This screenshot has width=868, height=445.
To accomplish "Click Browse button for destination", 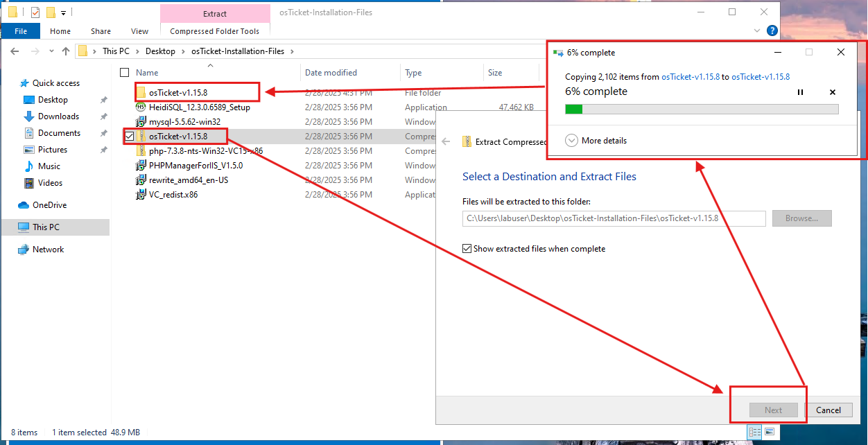I will pyautogui.click(x=801, y=218).
